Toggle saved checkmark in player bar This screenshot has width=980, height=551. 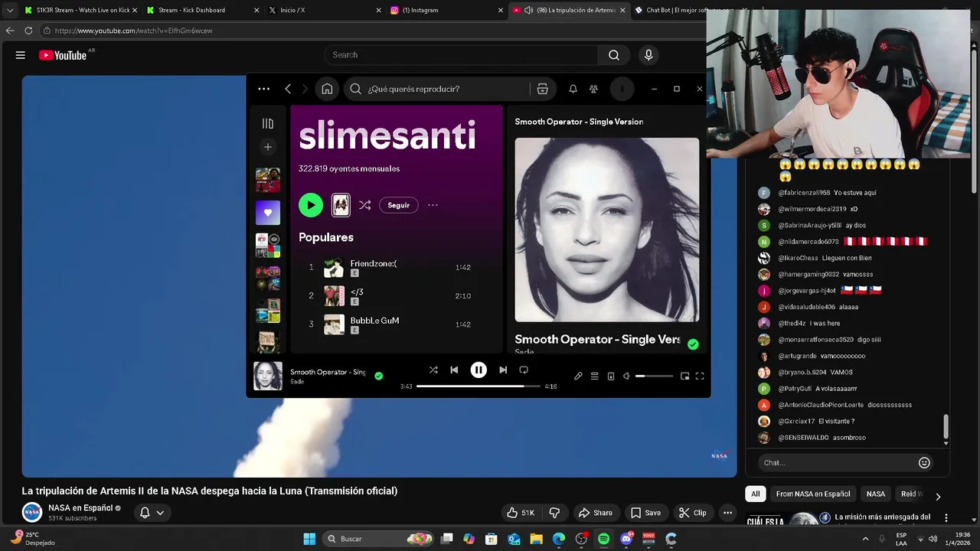(378, 376)
